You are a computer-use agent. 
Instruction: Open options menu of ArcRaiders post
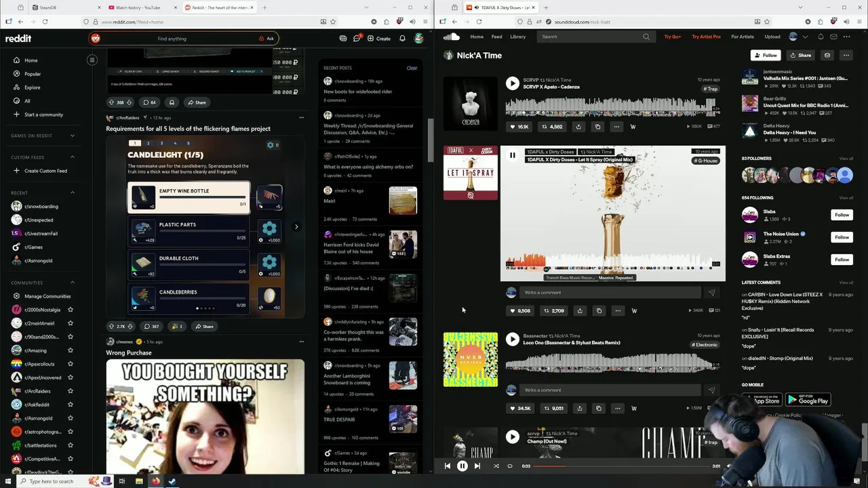point(302,117)
